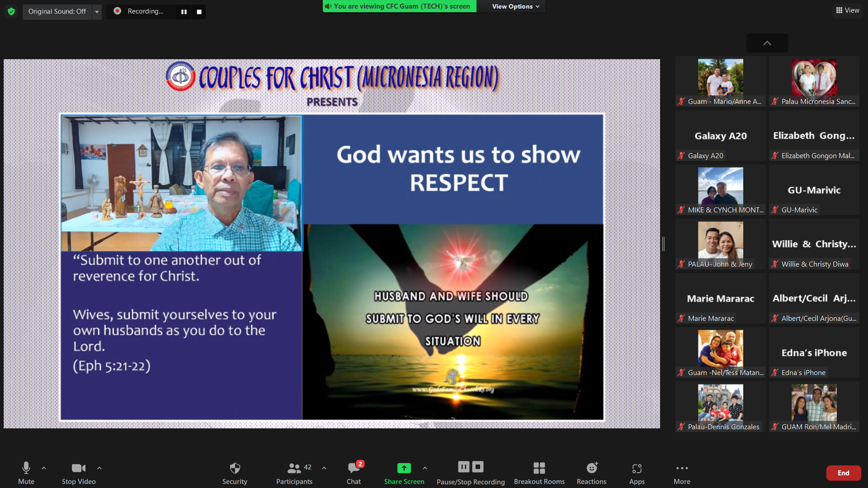Stop recording from the top bar
The width and height of the screenshot is (868, 488).
tap(199, 12)
